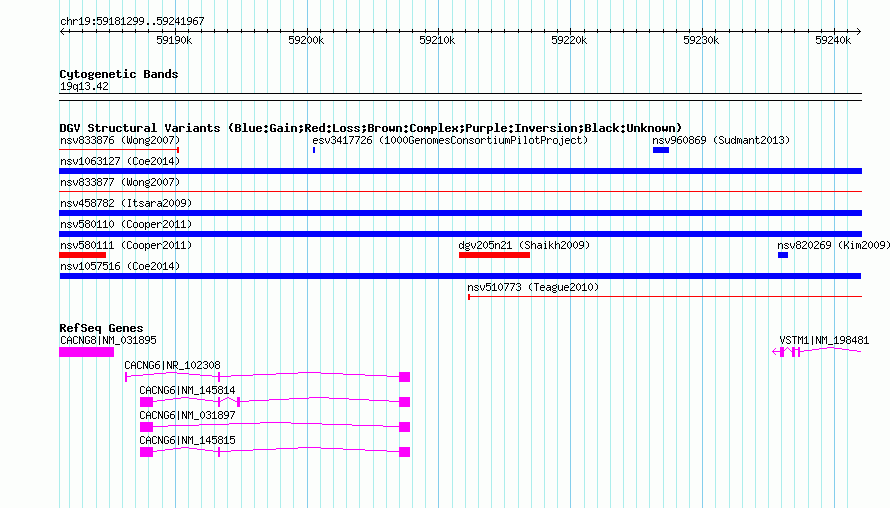890x508 pixels.
Task: Click the thin red line of nsv833877
Action: pyautogui.click(x=460, y=192)
